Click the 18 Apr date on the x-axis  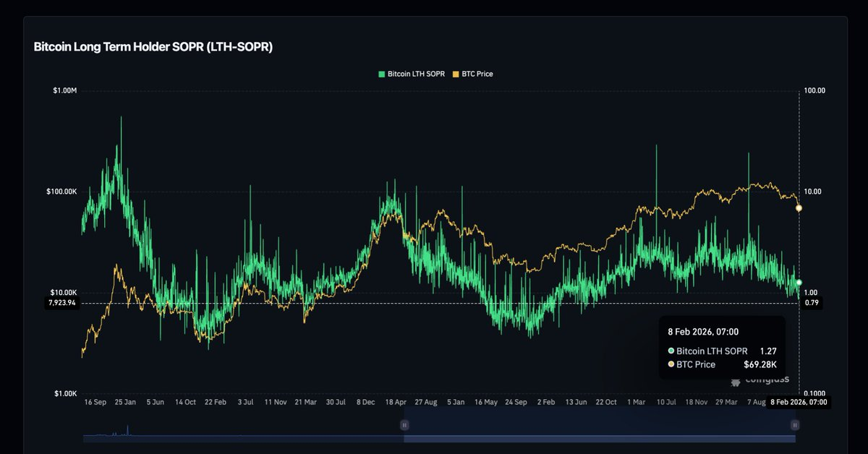(x=393, y=402)
